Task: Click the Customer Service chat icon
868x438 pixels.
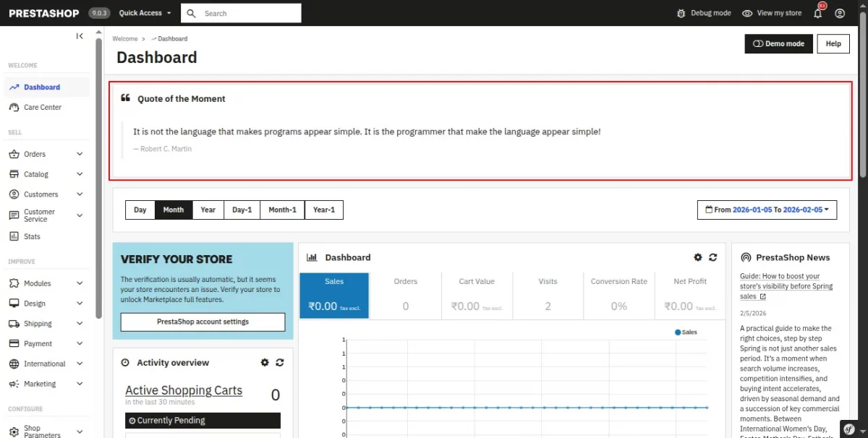Action: pyautogui.click(x=14, y=215)
